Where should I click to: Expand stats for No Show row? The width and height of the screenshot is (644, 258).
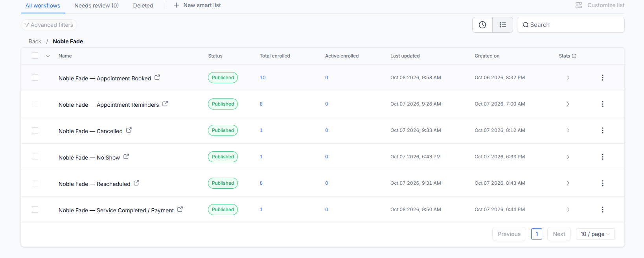568,157
